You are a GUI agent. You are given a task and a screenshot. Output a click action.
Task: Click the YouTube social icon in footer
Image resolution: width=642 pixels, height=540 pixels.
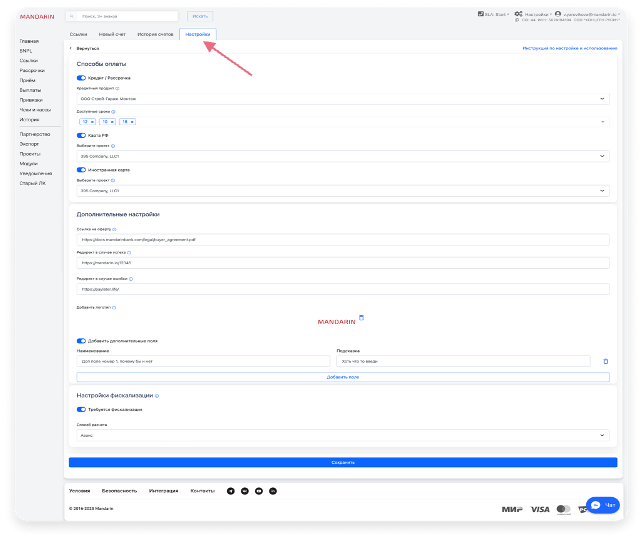click(259, 491)
